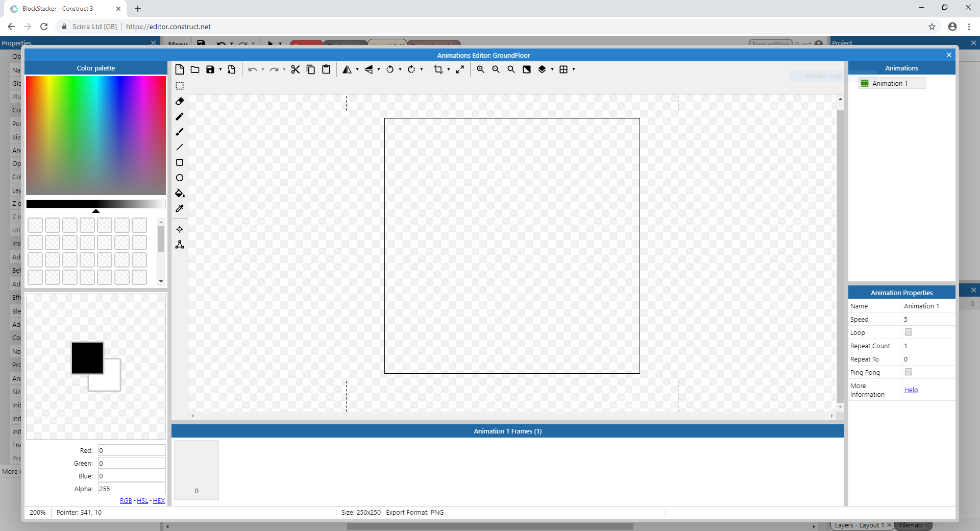Open the grid options dropdown arrow
This screenshot has height=531, width=980.
tap(573, 69)
